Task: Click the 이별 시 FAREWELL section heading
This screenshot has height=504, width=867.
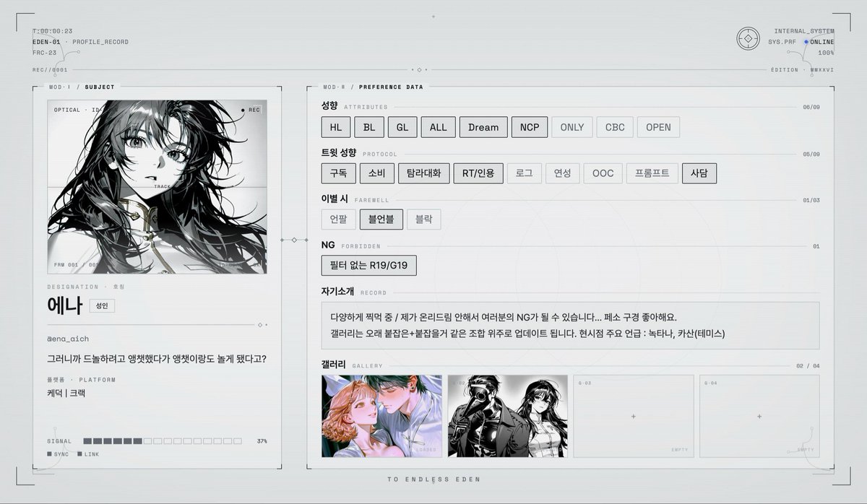Action: click(355, 199)
